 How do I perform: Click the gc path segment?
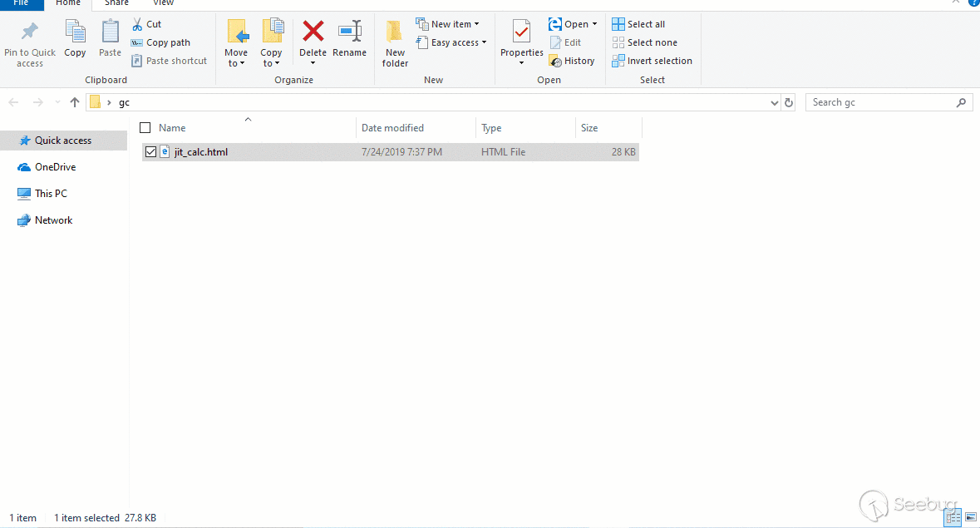click(x=125, y=102)
